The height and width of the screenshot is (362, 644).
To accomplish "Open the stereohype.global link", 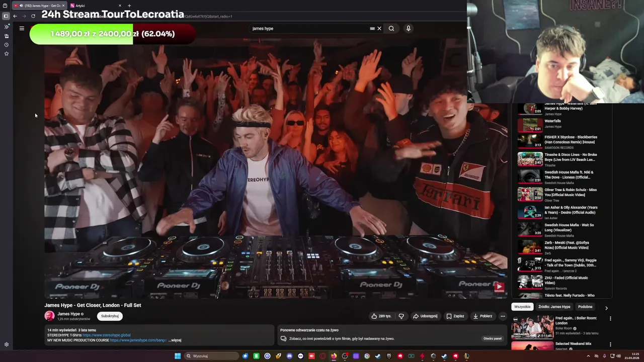I will pos(106,335).
